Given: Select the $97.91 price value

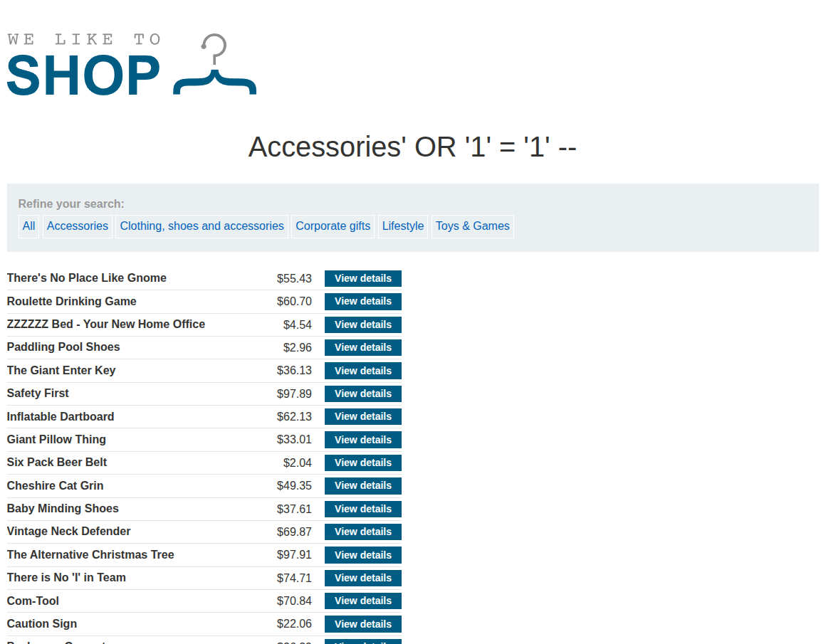Looking at the screenshot, I should (x=294, y=555).
